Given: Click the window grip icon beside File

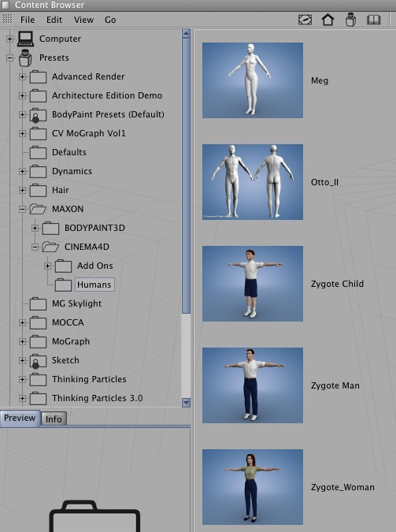Looking at the screenshot, I should click(7, 20).
